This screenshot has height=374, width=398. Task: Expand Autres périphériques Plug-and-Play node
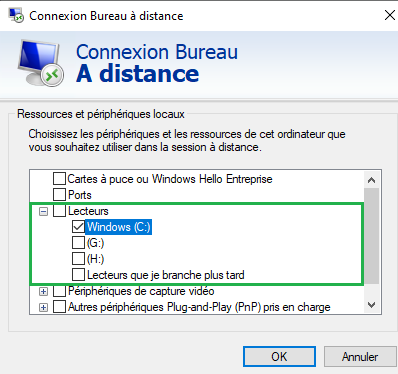coord(43,307)
